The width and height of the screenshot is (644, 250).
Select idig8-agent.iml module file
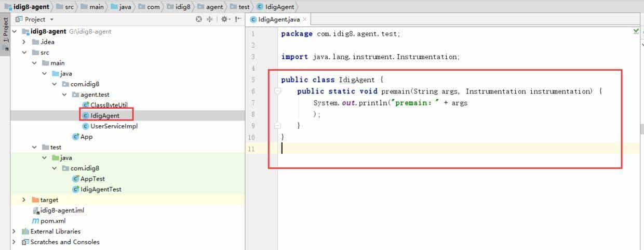62,210
